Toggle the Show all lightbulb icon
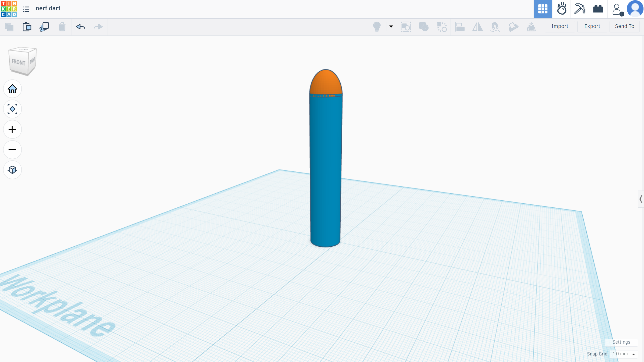Screen dimensions: 644x362 377,27
